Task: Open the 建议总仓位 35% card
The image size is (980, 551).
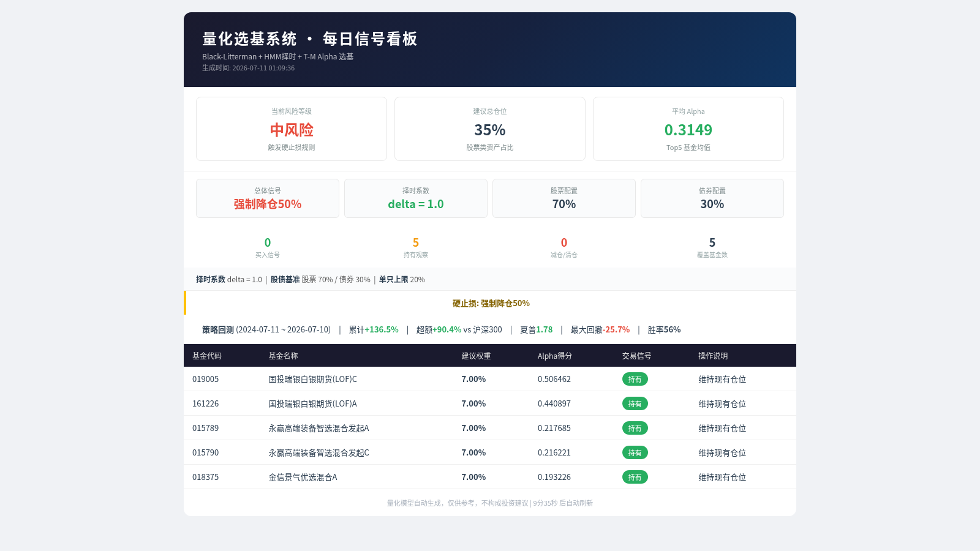Action: click(490, 129)
